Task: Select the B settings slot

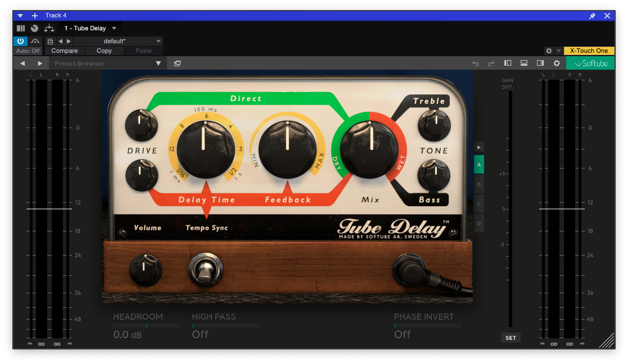Action: click(479, 184)
